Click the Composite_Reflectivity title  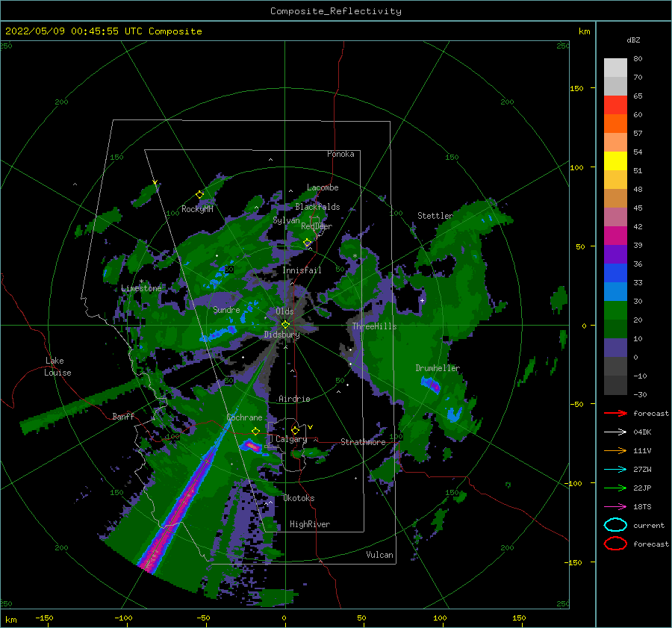coord(336,10)
